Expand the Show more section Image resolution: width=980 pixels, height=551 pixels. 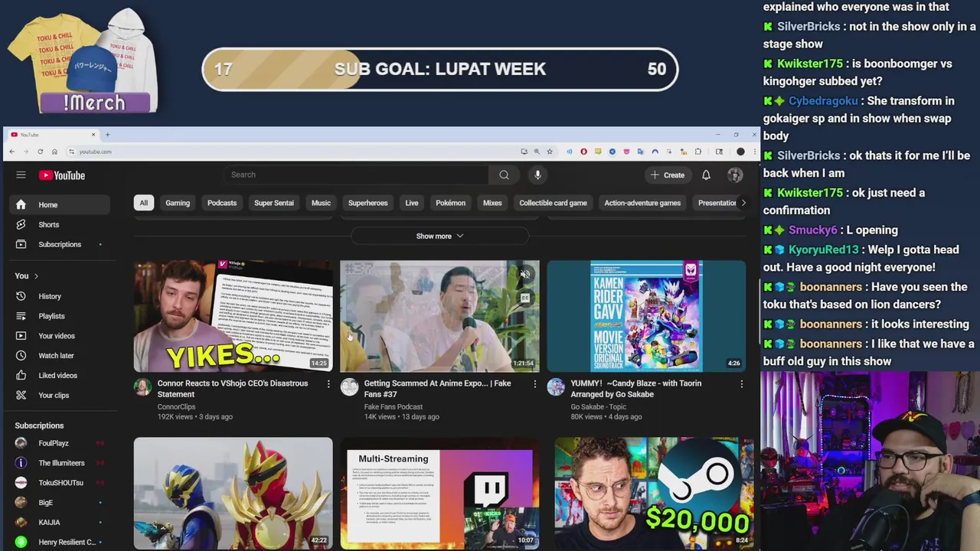pyautogui.click(x=439, y=236)
